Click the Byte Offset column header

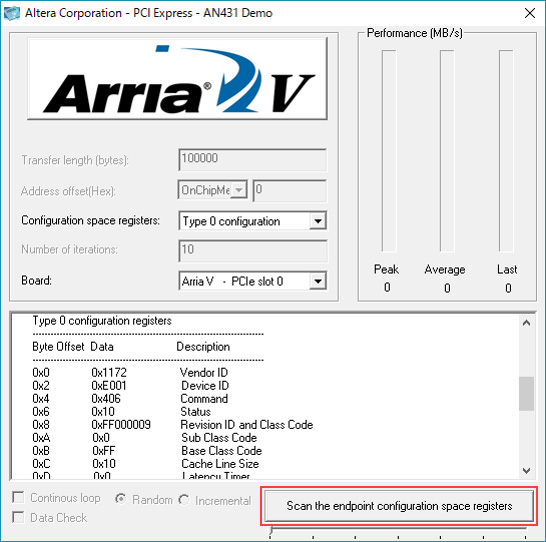[x=58, y=347]
